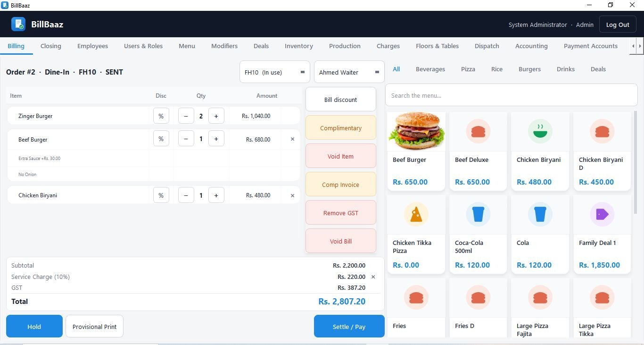Click the Extra Sauce +Rs. 30.00 modifier
Viewport: 644px width, 345px height.
[x=40, y=159]
